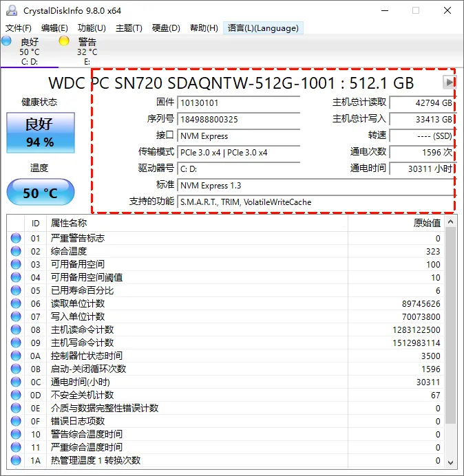Click status icon for row 06 读取单位计数

coord(16,303)
